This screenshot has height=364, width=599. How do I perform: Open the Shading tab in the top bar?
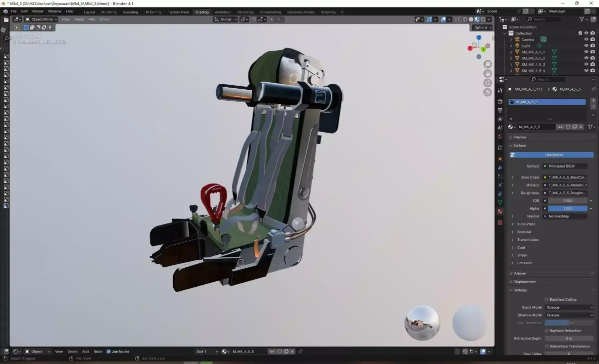[x=202, y=11]
